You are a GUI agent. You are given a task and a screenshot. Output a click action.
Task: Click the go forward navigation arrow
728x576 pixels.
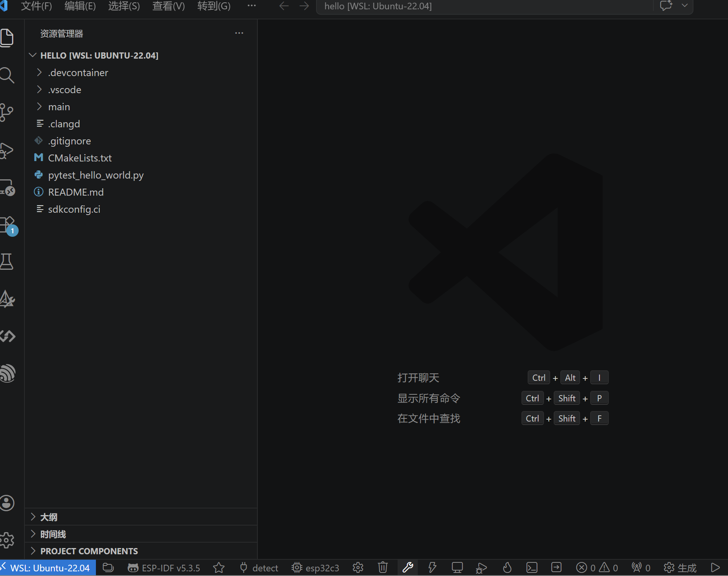pos(304,6)
